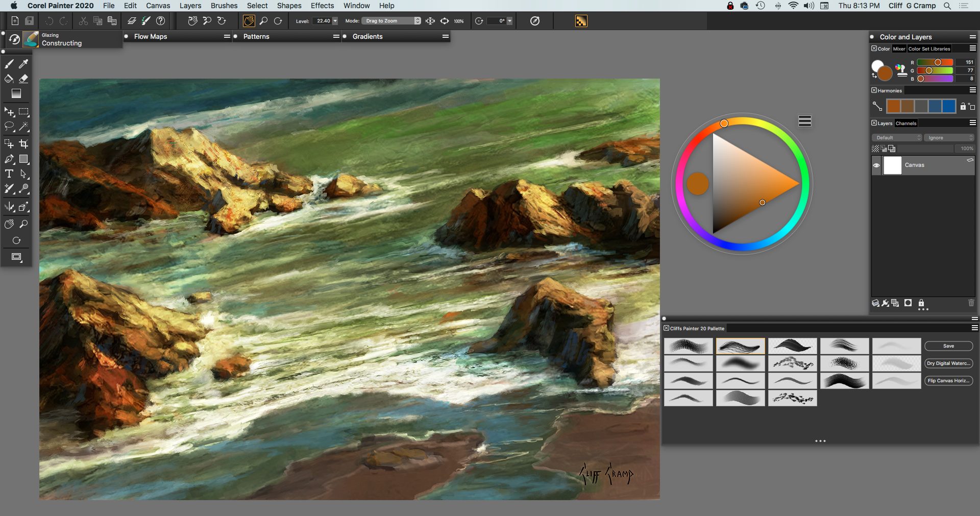Choose the Pen shape tool

(9, 159)
